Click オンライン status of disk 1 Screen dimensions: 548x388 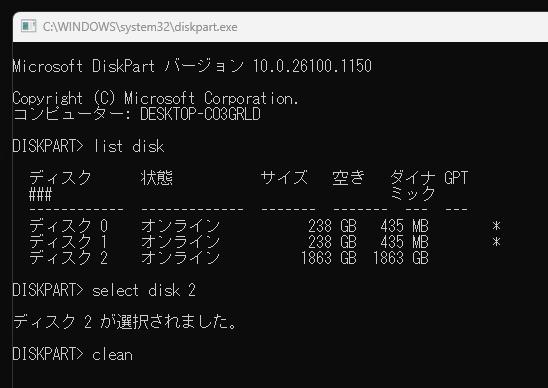[x=180, y=242]
